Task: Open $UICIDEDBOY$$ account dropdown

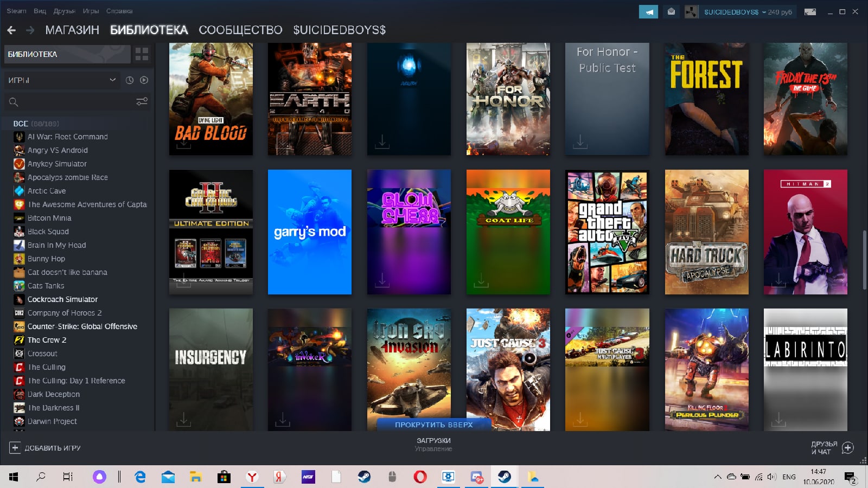Action: [x=741, y=12]
